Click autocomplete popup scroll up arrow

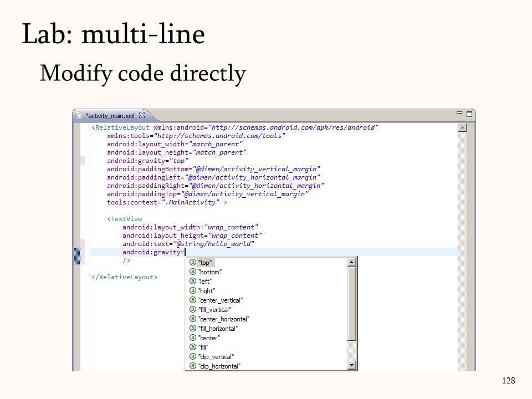point(351,262)
